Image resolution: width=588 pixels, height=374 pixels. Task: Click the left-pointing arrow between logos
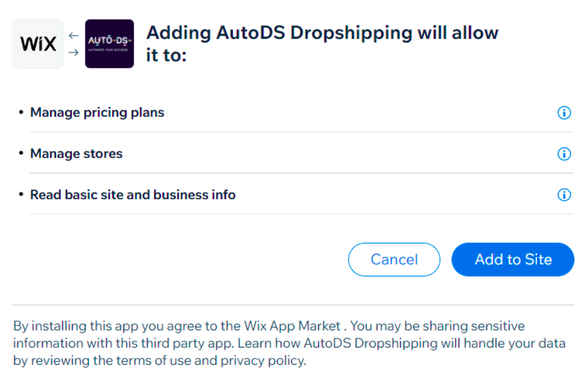pyautogui.click(x=74, y=36)
